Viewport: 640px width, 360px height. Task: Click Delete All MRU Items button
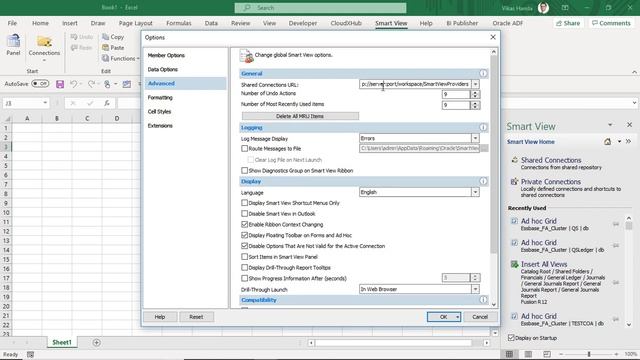click(x=300, y=116)
